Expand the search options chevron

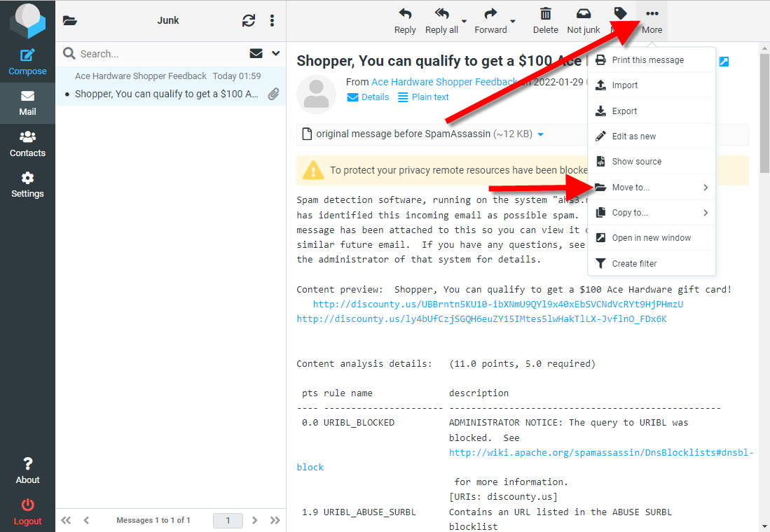(276, 53)
